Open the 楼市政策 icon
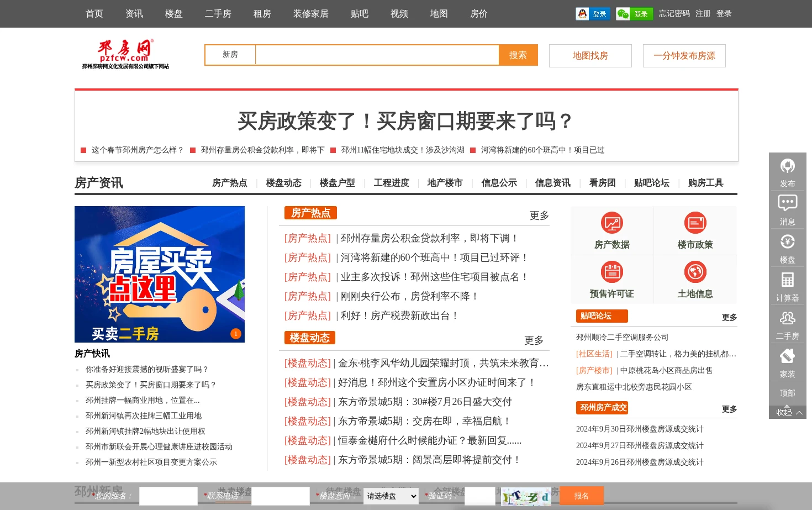This screenshot has height=510, width=812. pos(695,223)
